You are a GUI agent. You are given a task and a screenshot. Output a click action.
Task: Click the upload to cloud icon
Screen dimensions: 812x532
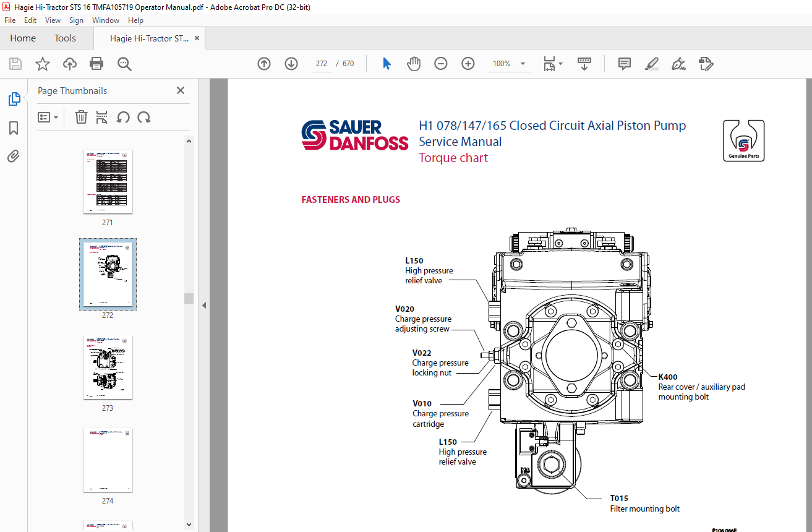70,64
